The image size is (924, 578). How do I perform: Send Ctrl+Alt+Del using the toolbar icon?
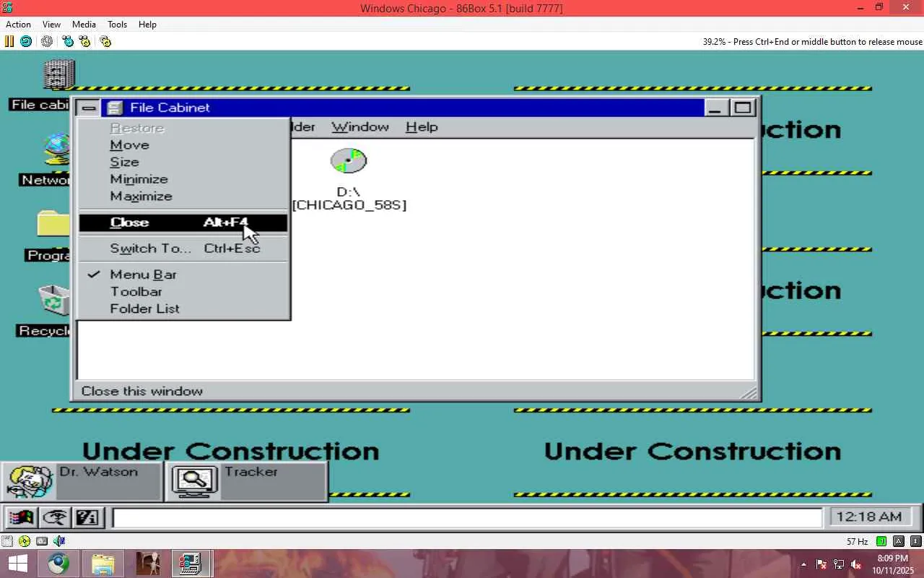click(x=68, y=41)
